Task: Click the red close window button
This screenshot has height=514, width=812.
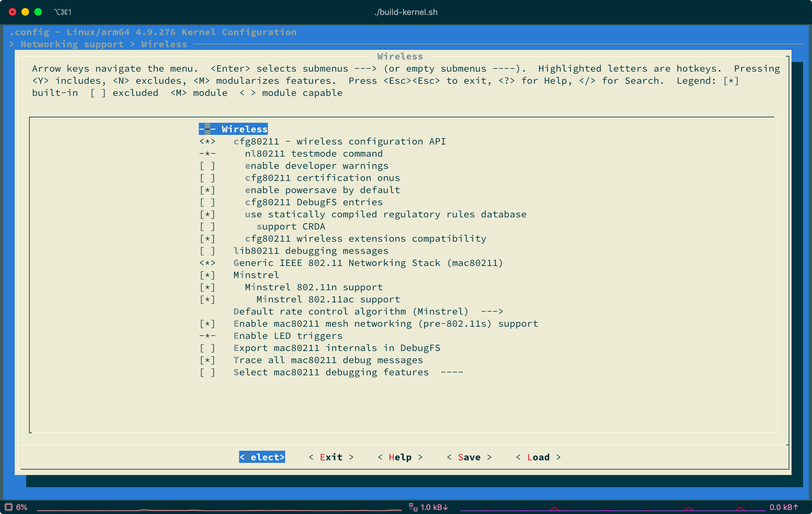Action: click(x=12, y=12)
